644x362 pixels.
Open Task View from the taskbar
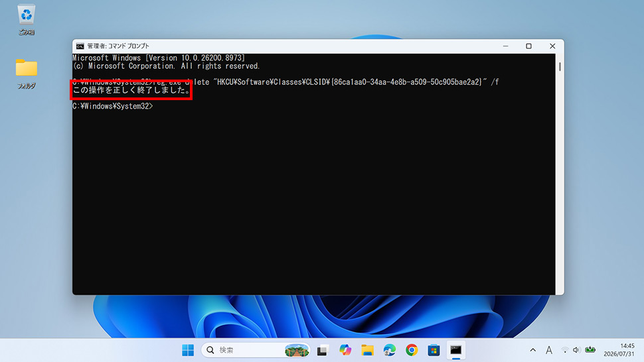323,350
